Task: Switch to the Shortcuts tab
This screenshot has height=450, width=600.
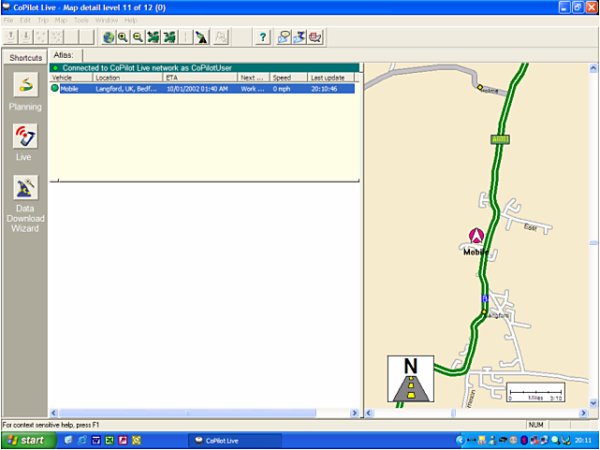Action: (26, 58)
